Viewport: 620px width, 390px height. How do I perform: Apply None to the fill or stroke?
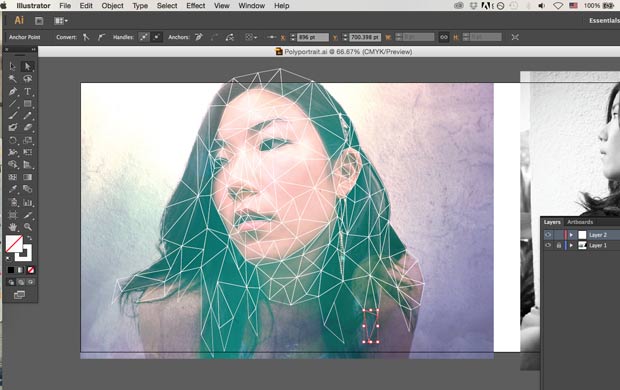30,270
